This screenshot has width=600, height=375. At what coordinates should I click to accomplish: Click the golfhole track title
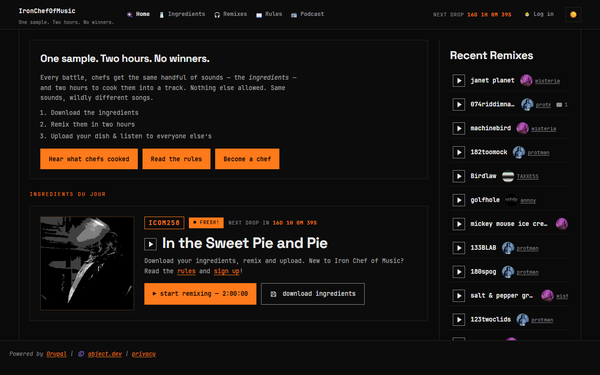[485, 200]
